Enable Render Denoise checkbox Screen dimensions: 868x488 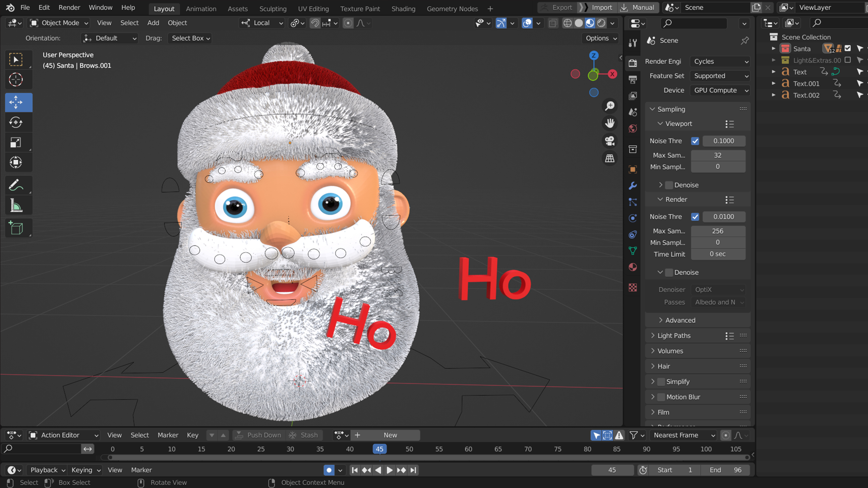click(x=669, y=272)
